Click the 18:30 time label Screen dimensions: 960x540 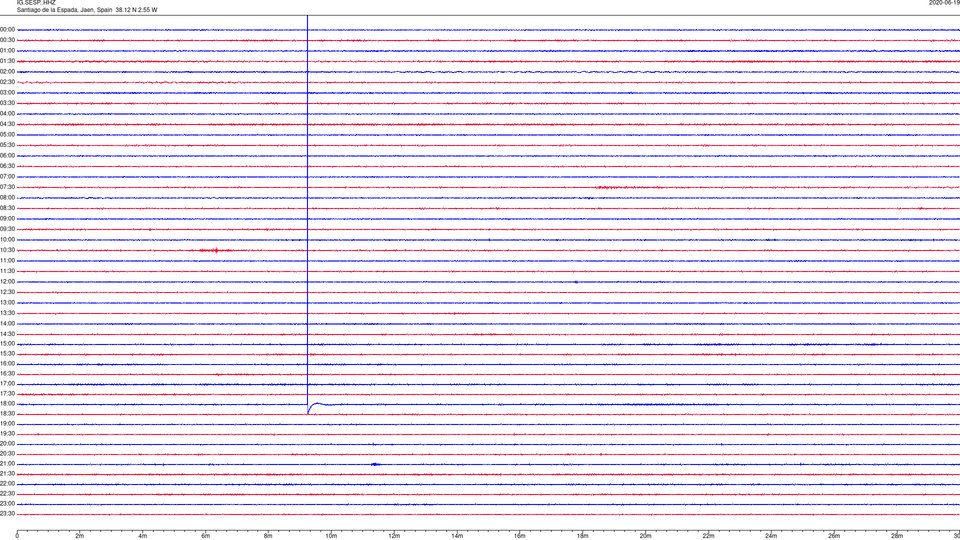click(7, 413)
